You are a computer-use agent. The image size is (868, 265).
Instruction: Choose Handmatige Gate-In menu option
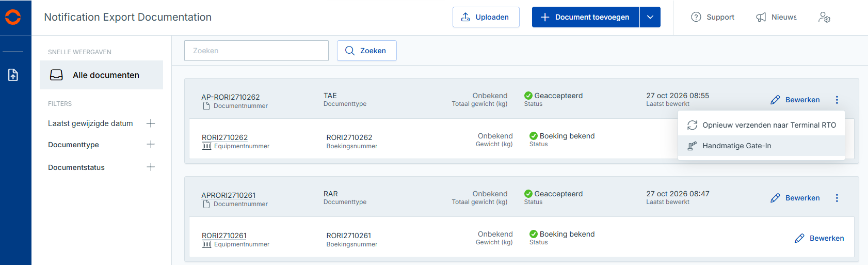[761, 146]
